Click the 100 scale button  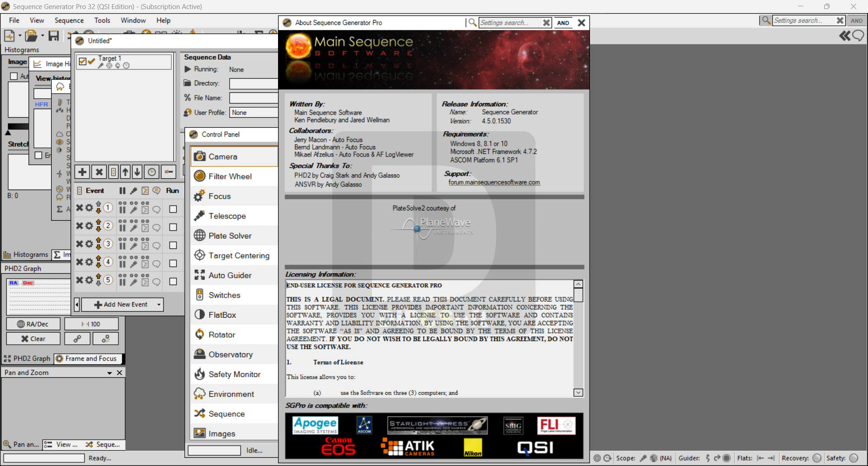click(91, 324)
